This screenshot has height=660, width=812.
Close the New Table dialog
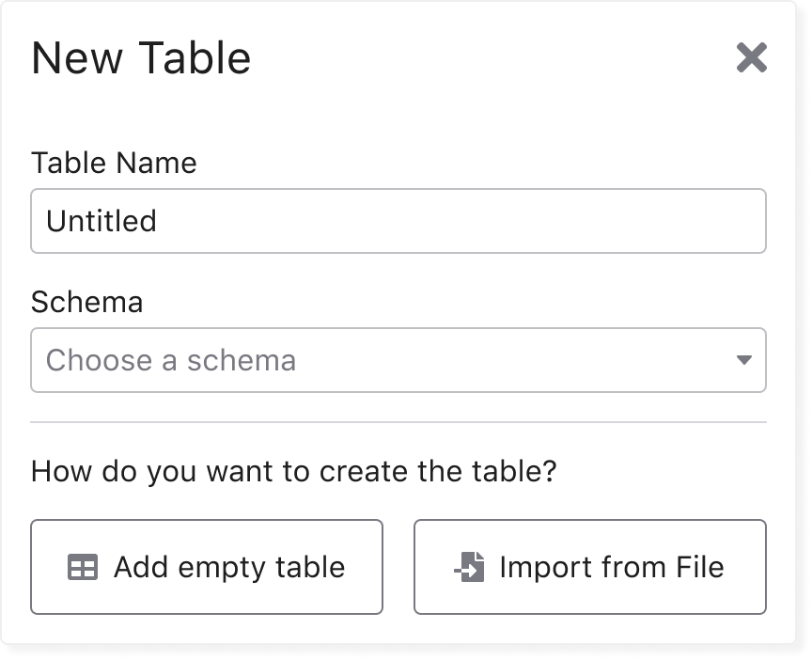tap(751, 57)
